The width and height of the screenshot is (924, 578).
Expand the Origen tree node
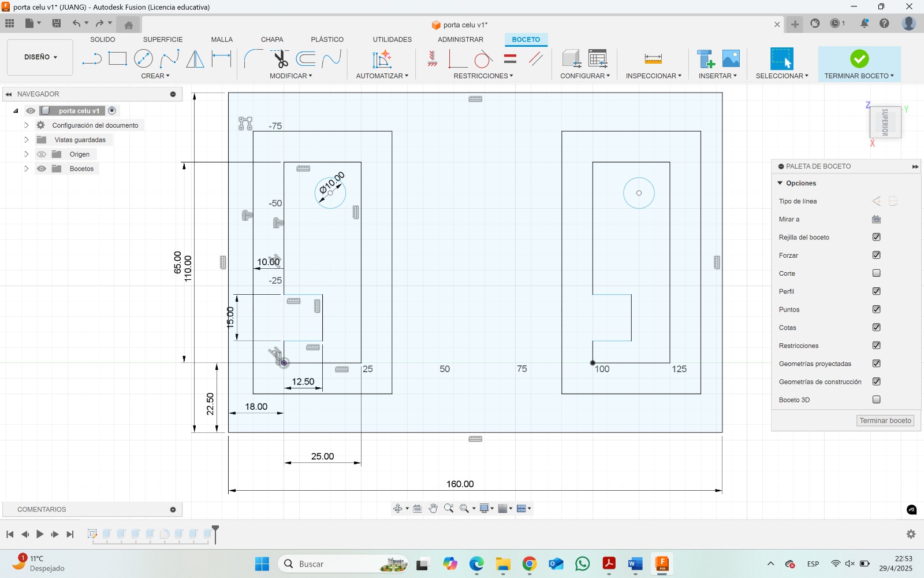tap(26, 154)
